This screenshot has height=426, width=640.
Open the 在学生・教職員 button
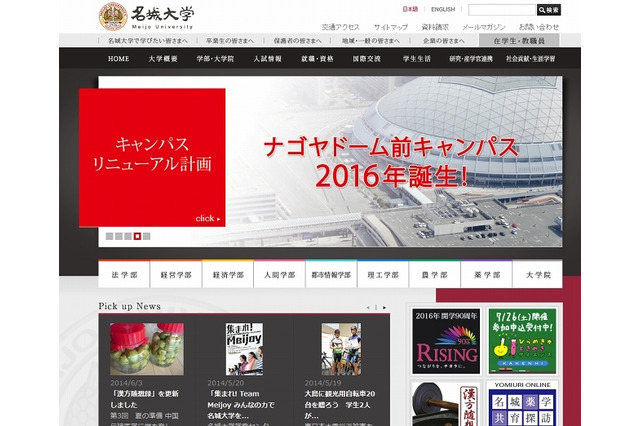pos(519,40)
